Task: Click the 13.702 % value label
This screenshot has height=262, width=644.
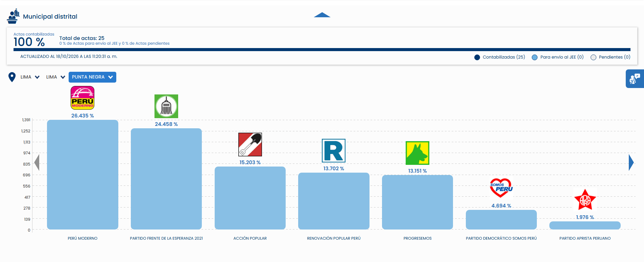Action: click(x=334, y=169)
